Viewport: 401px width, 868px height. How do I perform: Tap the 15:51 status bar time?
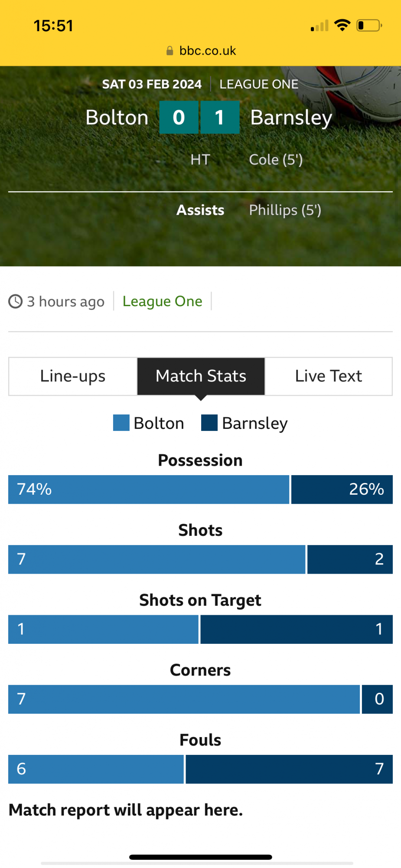pos(54,26)
